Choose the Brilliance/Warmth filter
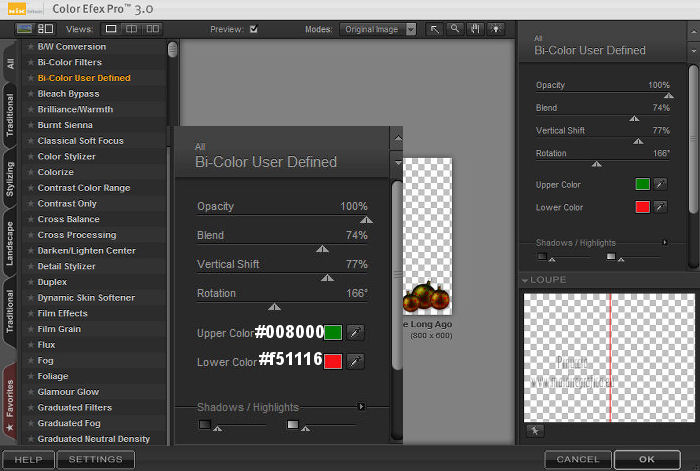700x471 pixels. click(x=75, y=109)
